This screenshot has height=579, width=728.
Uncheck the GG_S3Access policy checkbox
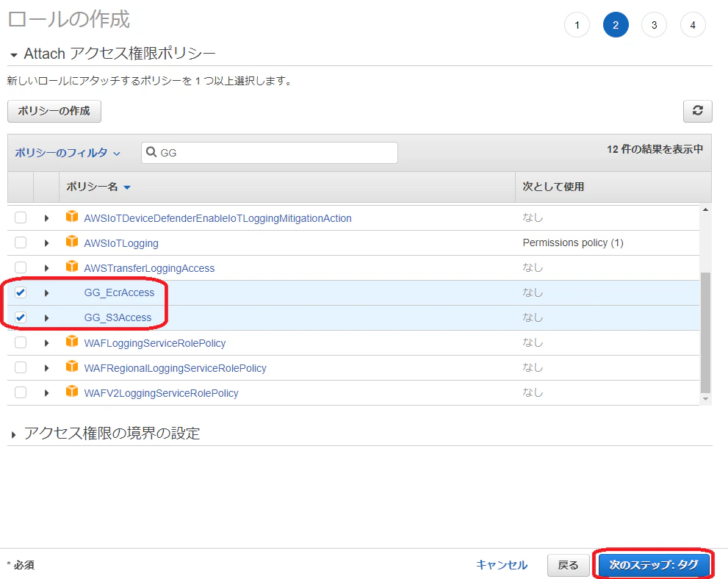[x=21, y=317]
